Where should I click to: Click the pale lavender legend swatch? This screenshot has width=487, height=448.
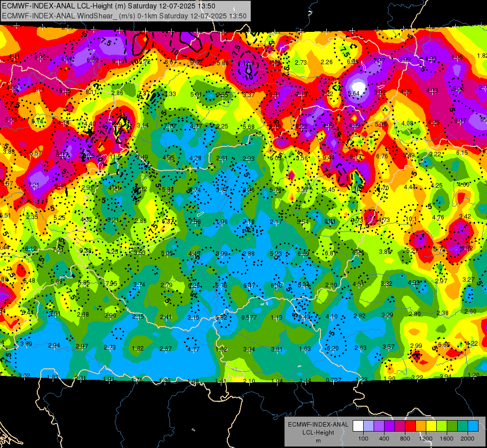369,426
